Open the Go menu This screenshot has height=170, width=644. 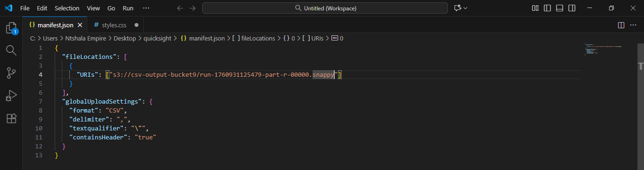coord(111,8)
